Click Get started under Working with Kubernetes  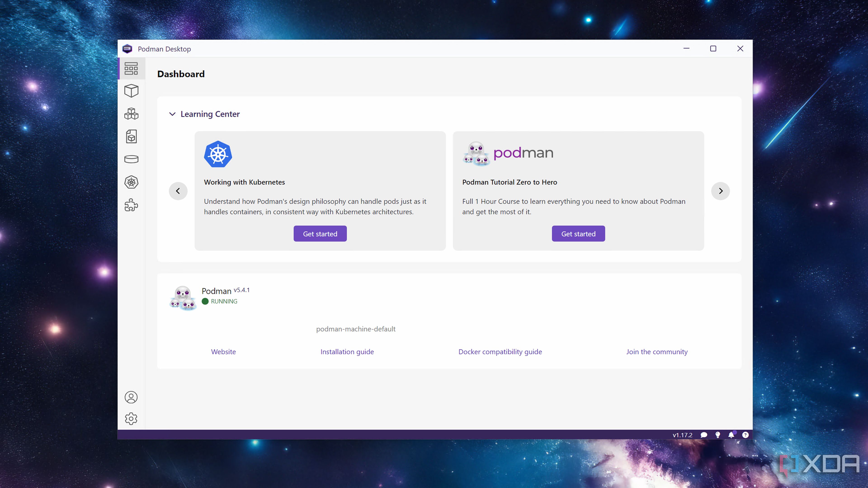320,233
